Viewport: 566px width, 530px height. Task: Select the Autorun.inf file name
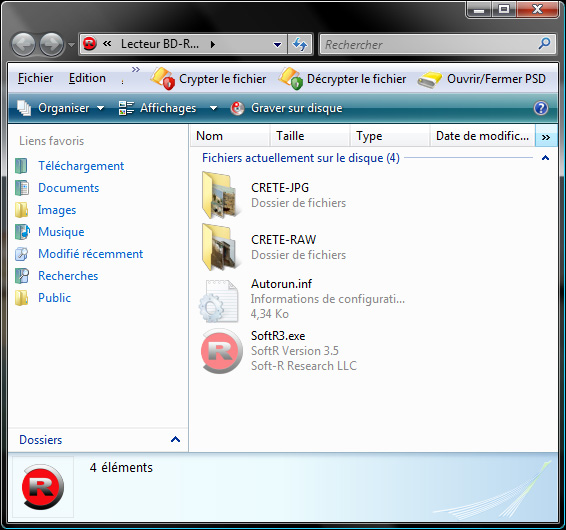282,284
